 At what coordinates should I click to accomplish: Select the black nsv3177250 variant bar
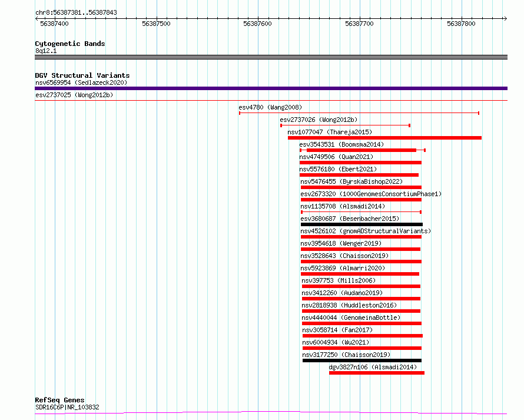pos(362,361)
